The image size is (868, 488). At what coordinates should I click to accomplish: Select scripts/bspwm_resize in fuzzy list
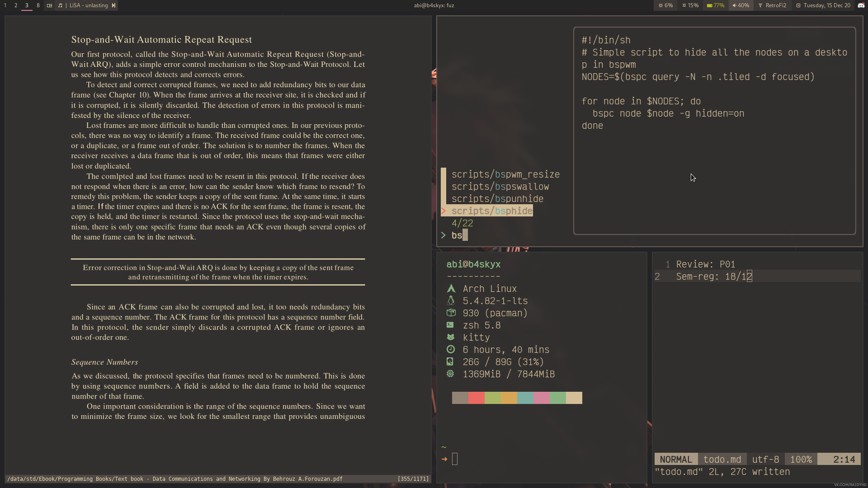[x=505, y=174]
